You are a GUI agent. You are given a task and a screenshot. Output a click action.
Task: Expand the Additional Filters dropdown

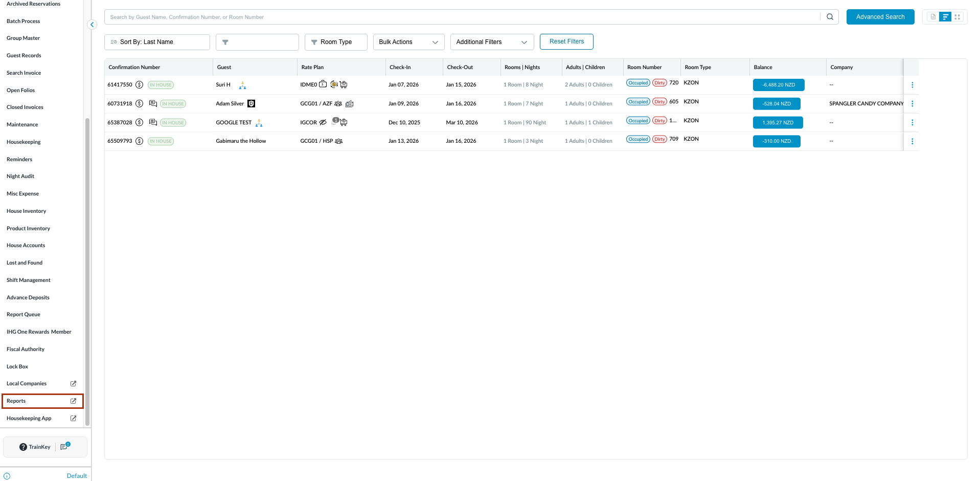click(x=492, y=42)
